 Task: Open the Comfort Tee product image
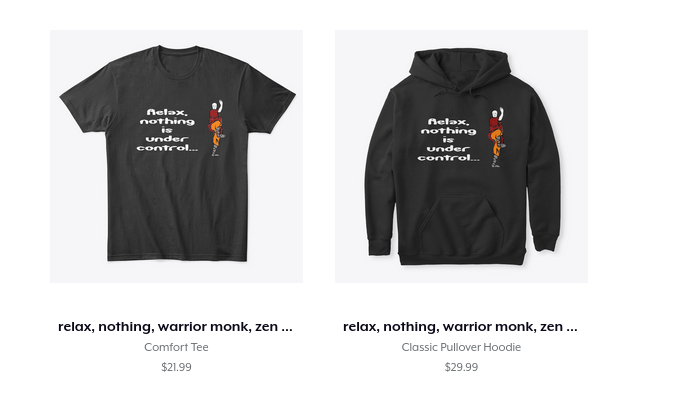pos(176,156)
